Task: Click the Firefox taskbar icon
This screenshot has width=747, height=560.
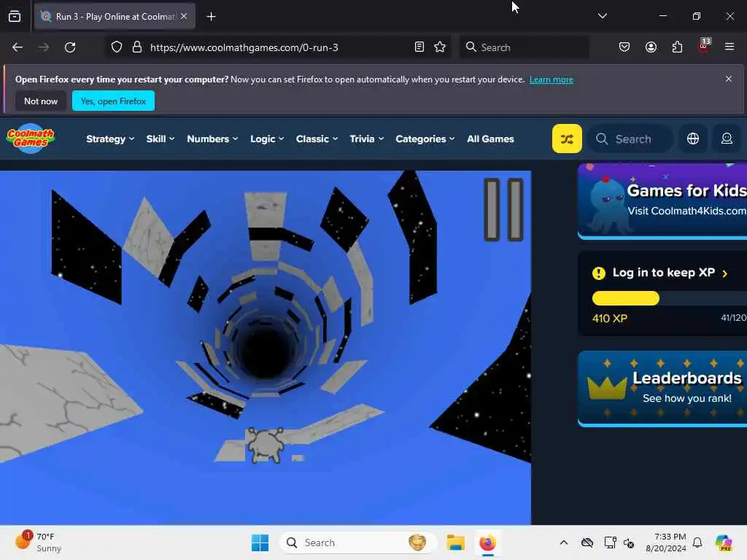Action: (487, 542)
